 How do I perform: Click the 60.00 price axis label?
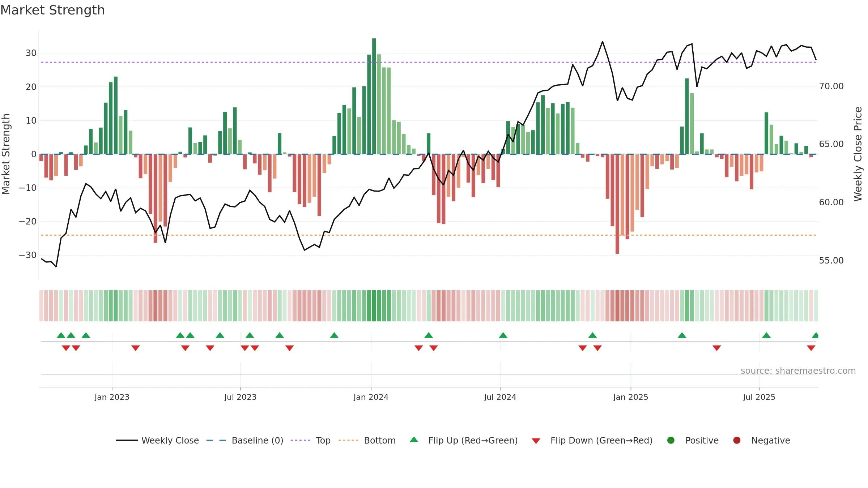coord(831,202)
